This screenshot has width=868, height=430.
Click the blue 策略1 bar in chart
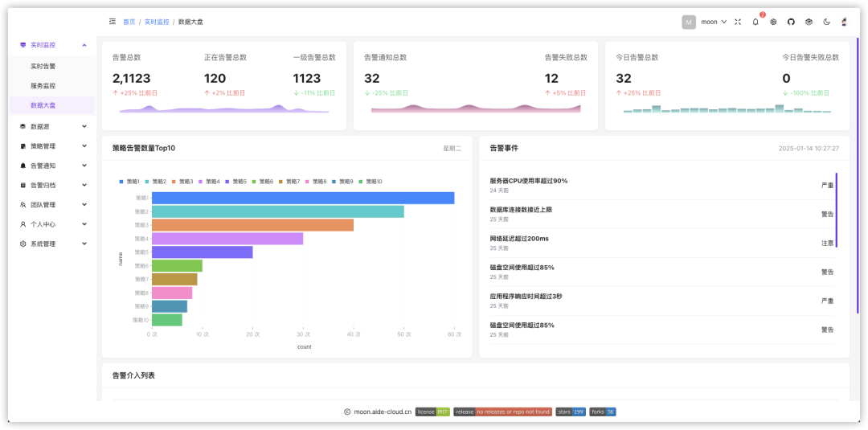click(303, 198)
